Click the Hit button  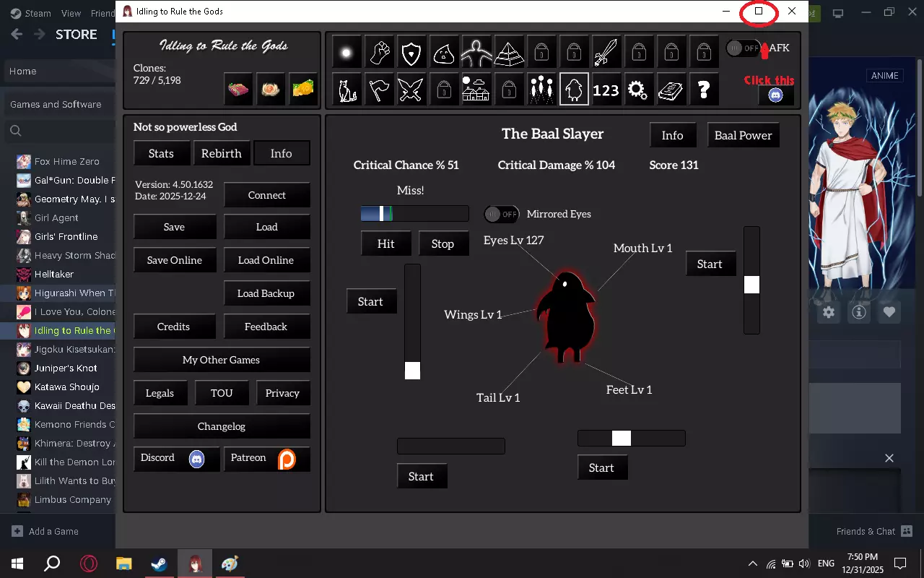pos(386,243)
